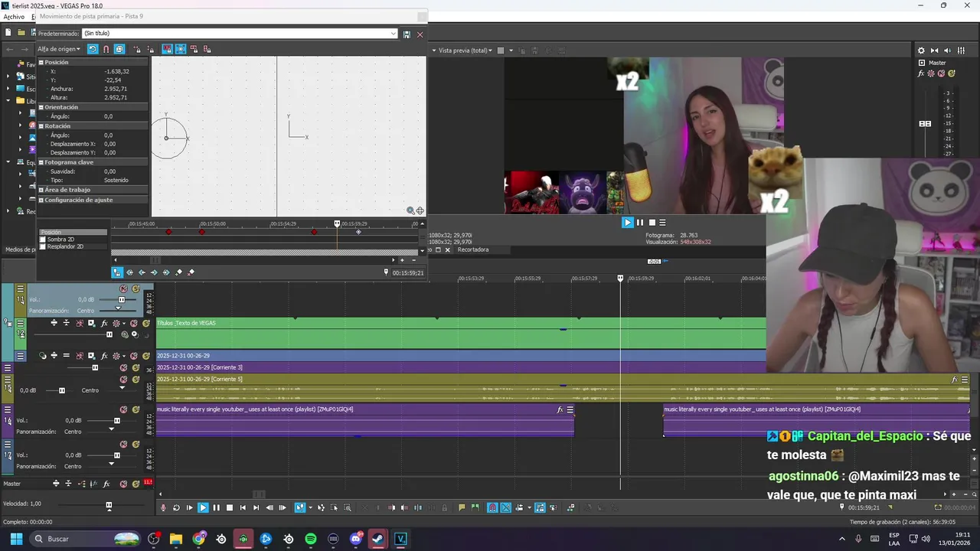Collapse the Fotograma clave property group
980x551 pixels.
click(41, 162)
